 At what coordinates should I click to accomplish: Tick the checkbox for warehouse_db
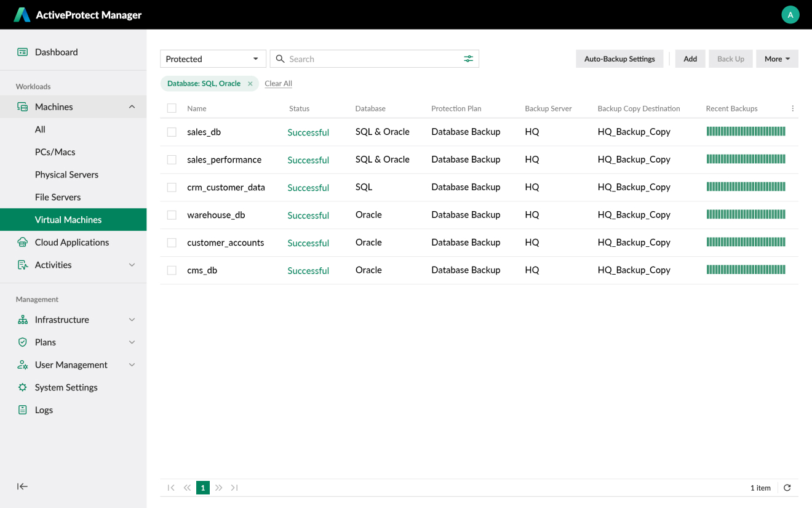coord(172,215)
